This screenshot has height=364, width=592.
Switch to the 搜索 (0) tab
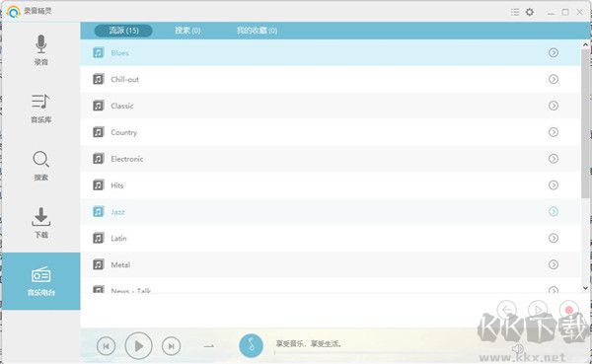[x=187, y=31]
